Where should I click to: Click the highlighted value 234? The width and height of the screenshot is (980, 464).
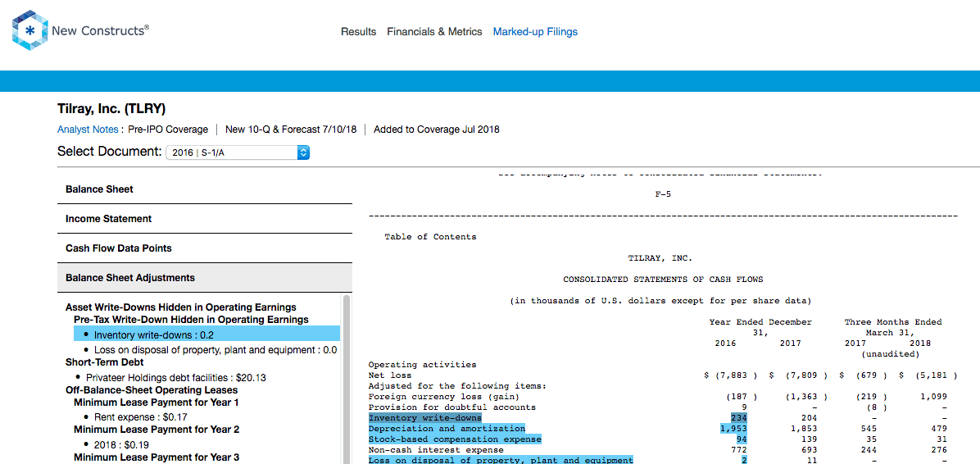(x=738, y=417)
